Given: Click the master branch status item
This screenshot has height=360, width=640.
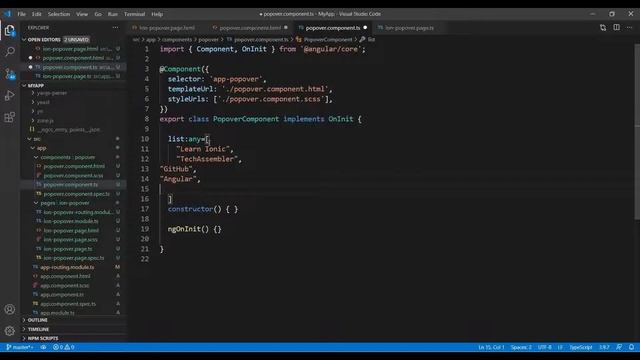Looking at the screenshot, I should 20,347.
